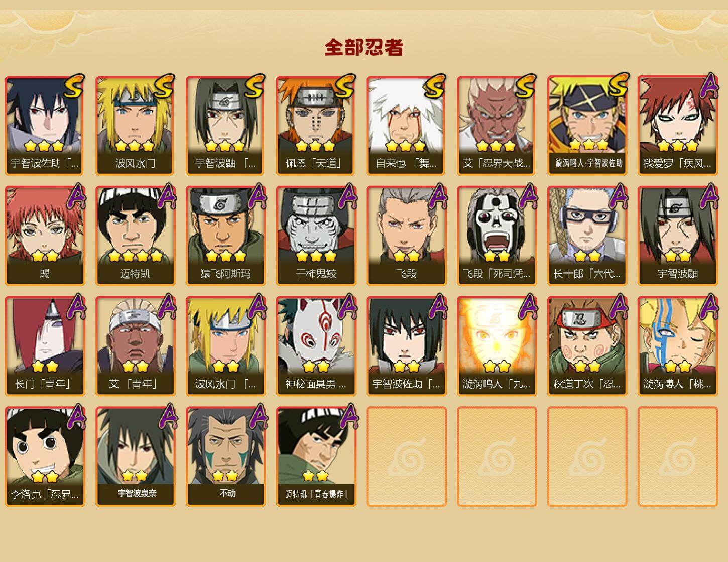
Task: Click the 不动 ninja card
Action: [x=225, y=457]
